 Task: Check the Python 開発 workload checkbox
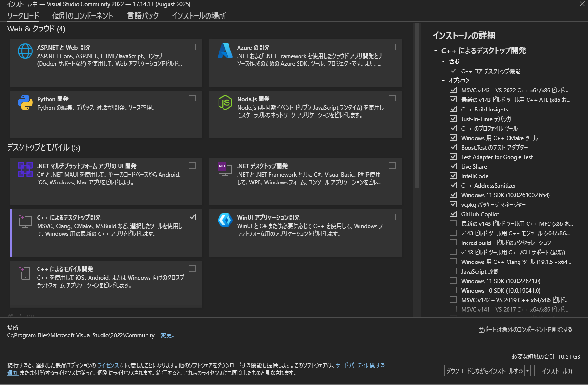coord(192,98)
